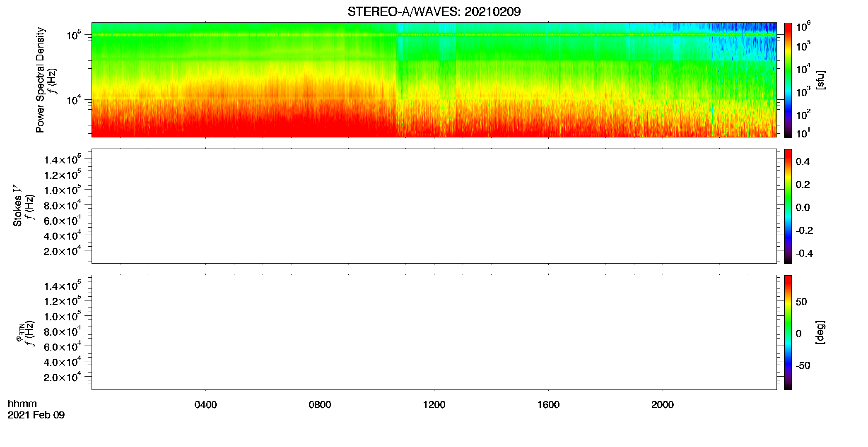Click the 1200 time tick label

(x=434, y=405)
